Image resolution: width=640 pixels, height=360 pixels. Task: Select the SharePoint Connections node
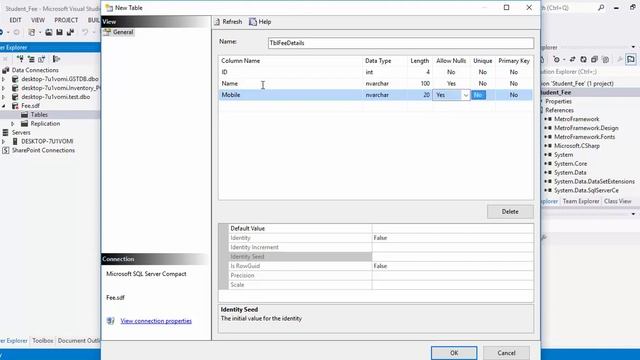tap(43, 150)
